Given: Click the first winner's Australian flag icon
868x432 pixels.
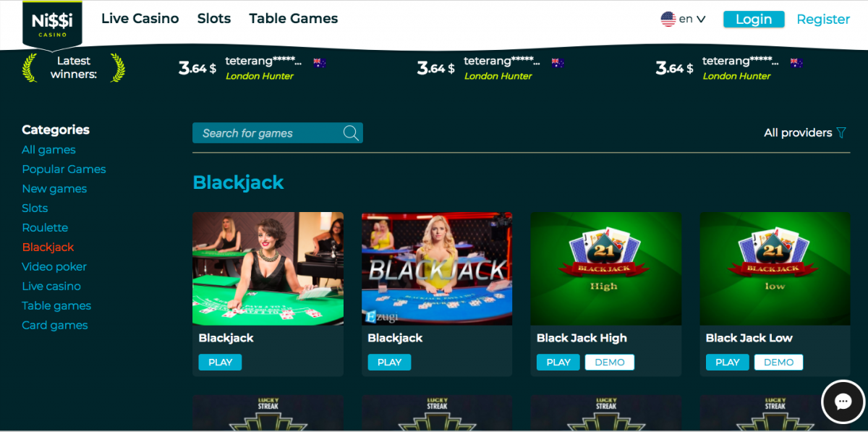Looking at the screenshot, I should 320,63.
